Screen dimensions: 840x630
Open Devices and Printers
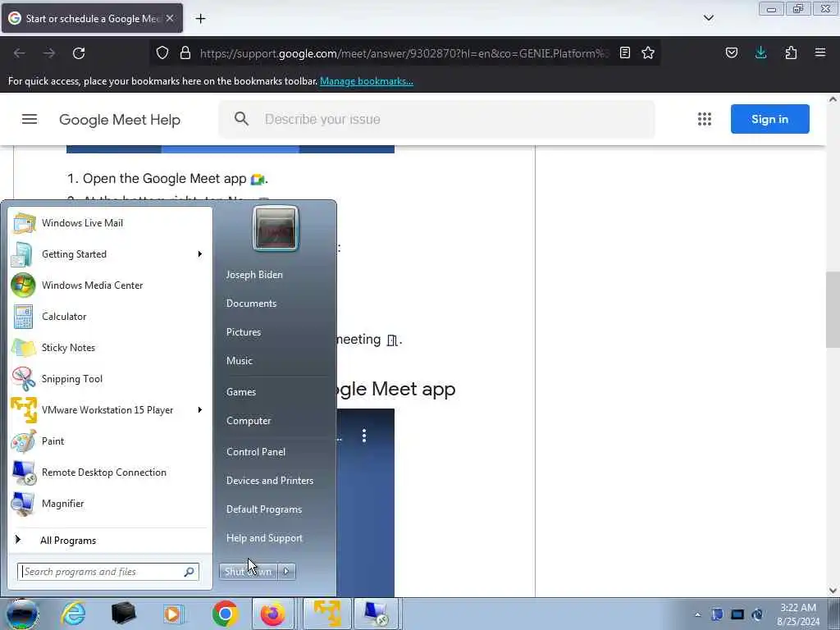269,481
